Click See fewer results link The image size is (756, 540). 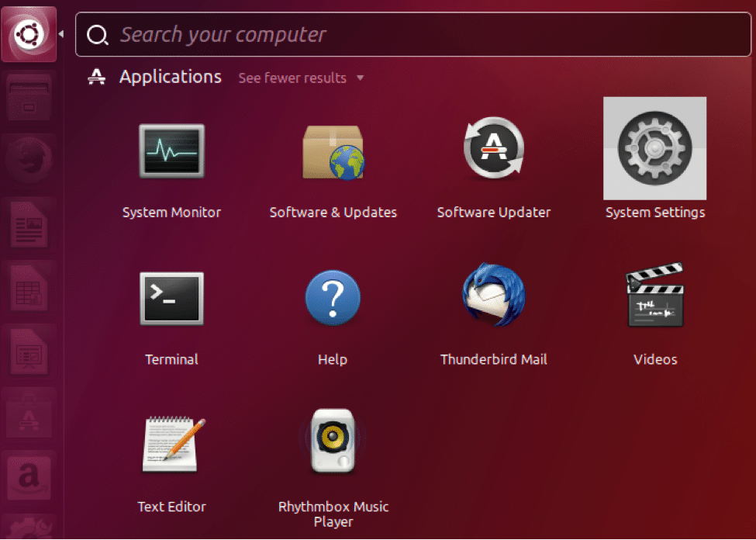click(292, 78)
